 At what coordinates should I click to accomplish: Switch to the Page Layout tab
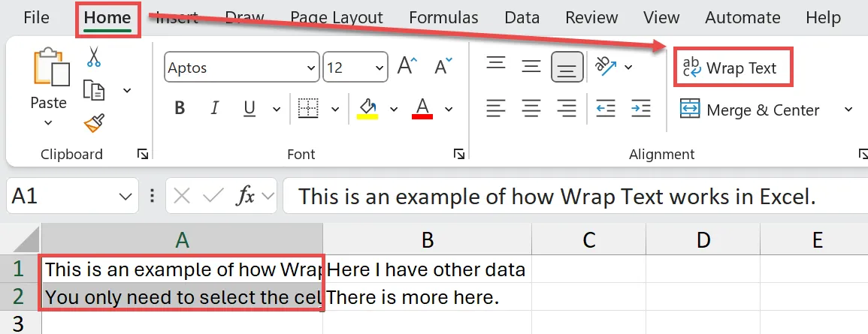tap(337, 17)
